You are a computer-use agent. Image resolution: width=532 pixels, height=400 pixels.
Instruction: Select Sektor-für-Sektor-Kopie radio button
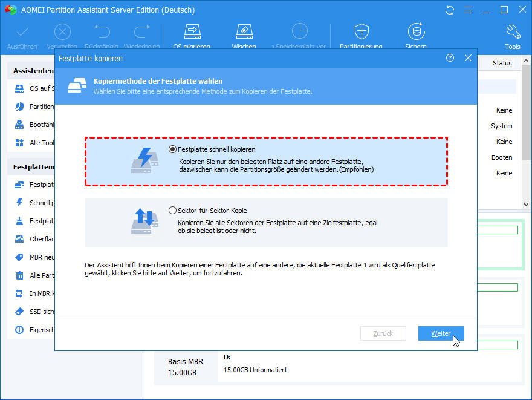(172, 211)
